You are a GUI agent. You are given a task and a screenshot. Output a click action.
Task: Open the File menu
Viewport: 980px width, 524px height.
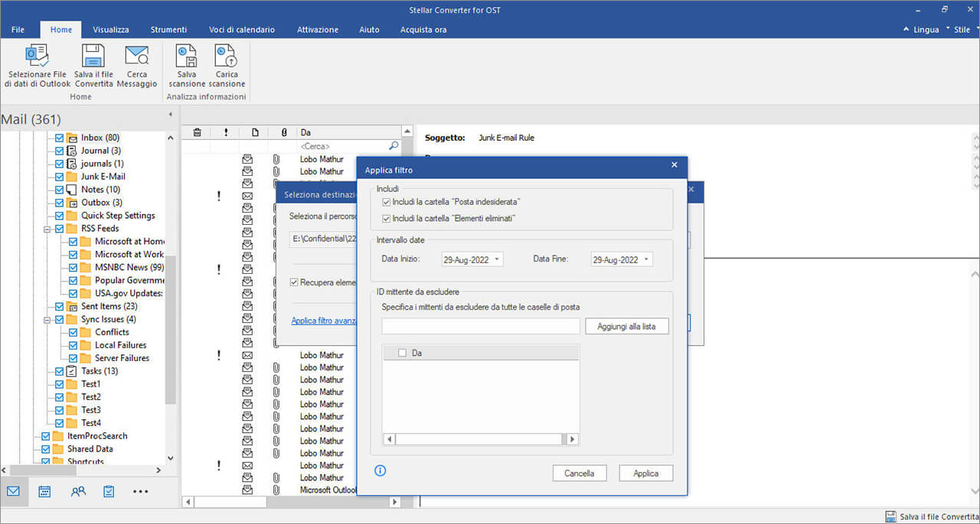coord(18,29)
